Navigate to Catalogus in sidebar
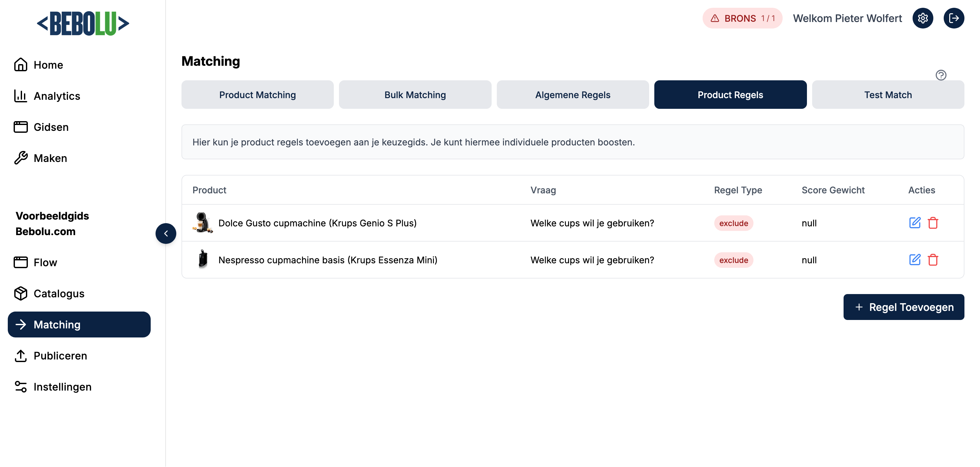The image size is (980, 467). (59, 293)
